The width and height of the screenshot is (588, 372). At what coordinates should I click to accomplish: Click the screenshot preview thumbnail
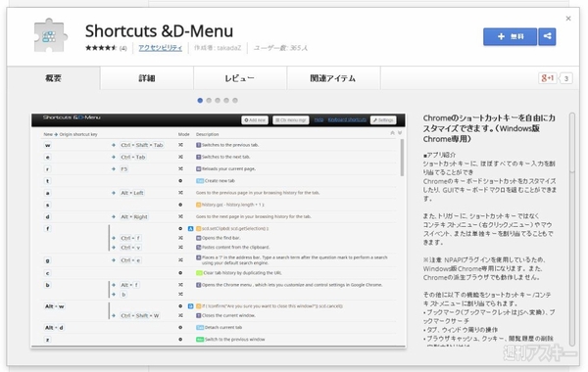(x=219, y=230)
